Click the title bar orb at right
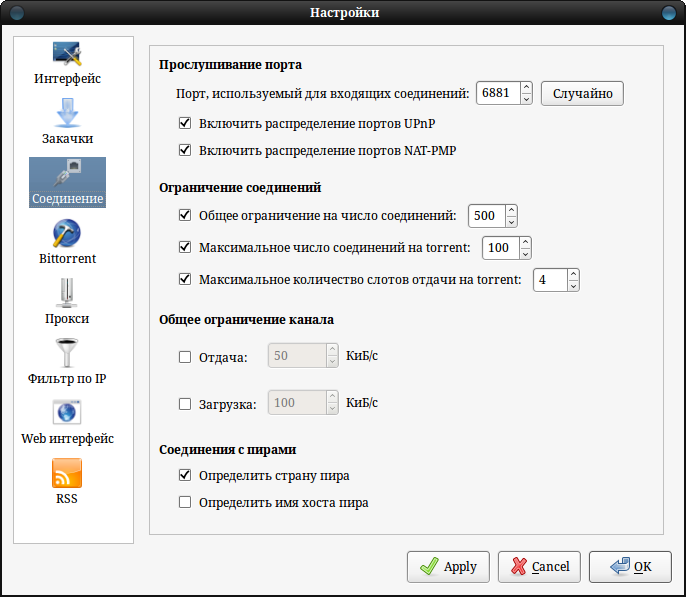Viewport: 686px width, 597px height. [668, 12]
